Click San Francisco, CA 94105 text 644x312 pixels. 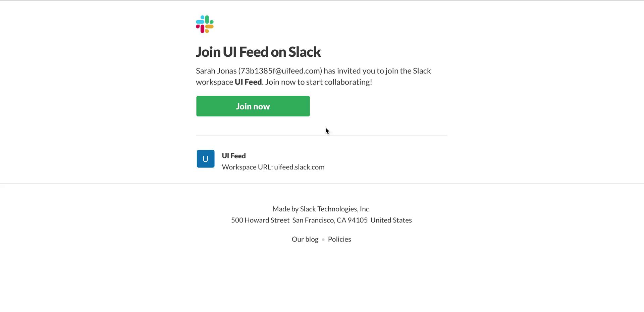330,220
